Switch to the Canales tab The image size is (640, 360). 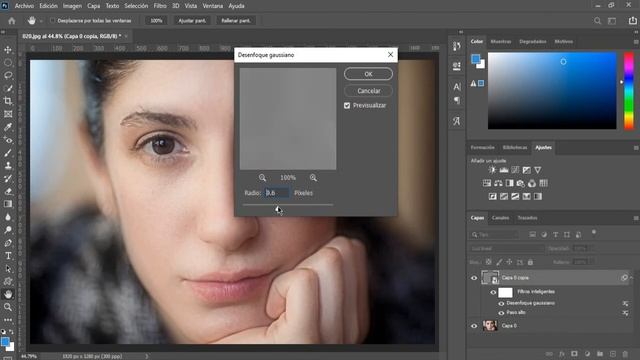pyautogui.click(x=500, y=218)
